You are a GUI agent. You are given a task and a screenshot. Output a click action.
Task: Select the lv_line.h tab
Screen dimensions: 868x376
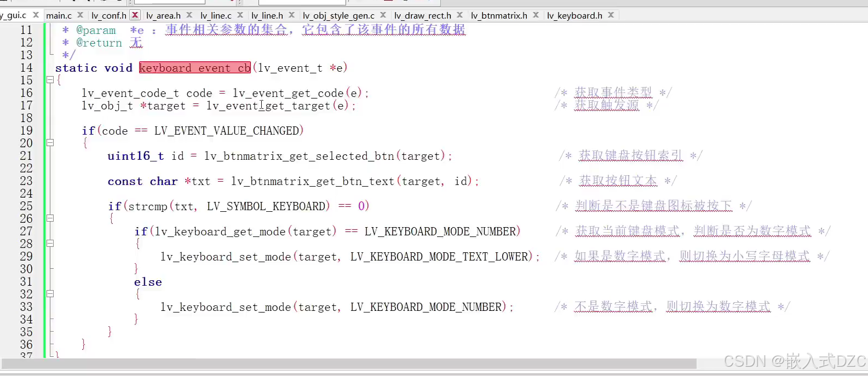tap(267, 15)
